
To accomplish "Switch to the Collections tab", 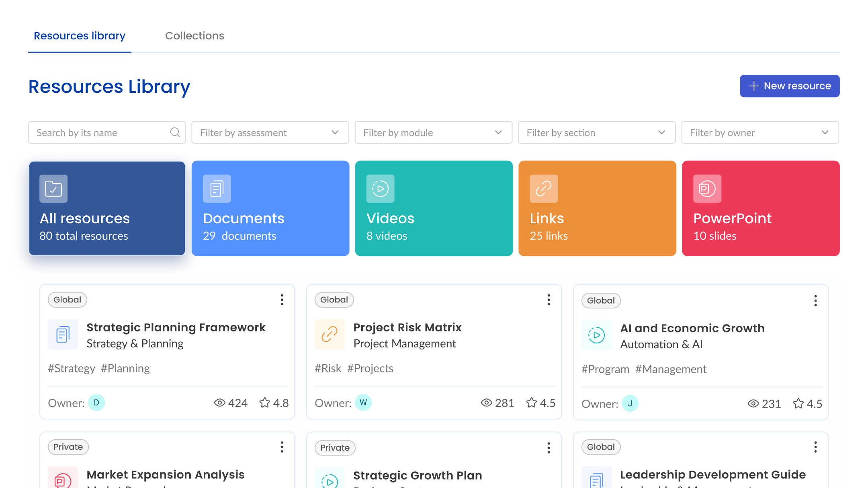I will coord(194,36).
